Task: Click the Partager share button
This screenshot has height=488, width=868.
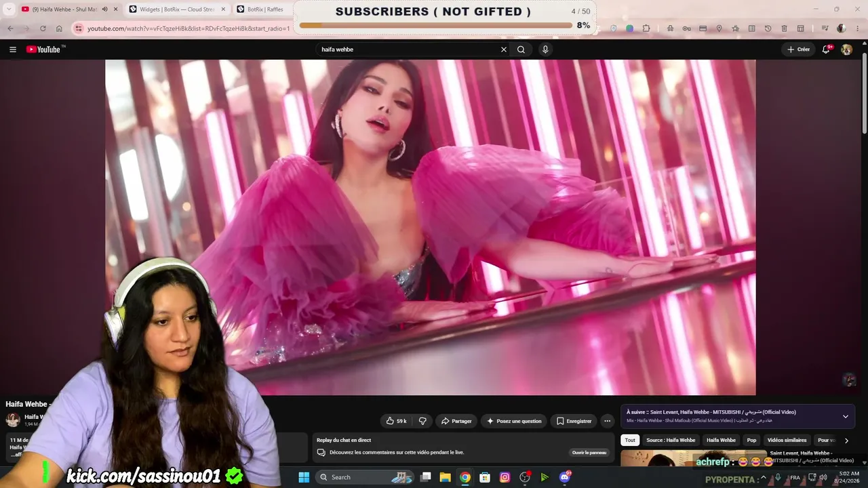Action: pyautogui.click(x=456, y=421)
